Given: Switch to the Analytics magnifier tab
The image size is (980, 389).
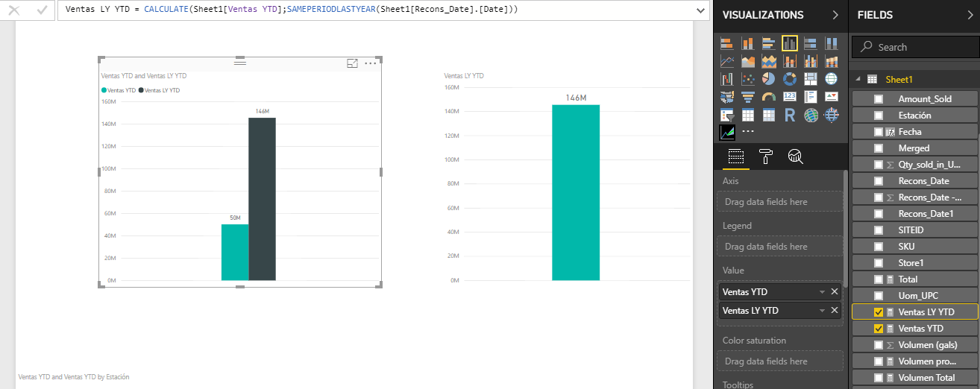Looking at the screenshot, I should point(796,156).
